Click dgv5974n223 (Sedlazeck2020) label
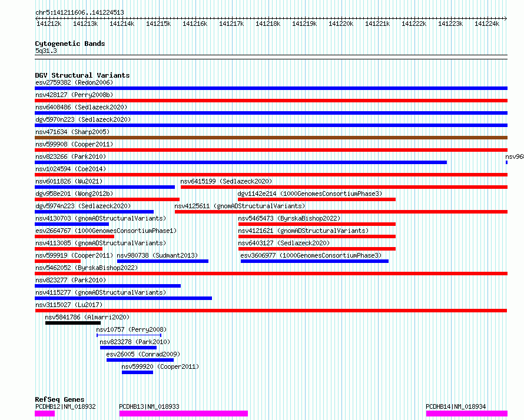Viewport: 524px width, 420px height. click(83, 206)
